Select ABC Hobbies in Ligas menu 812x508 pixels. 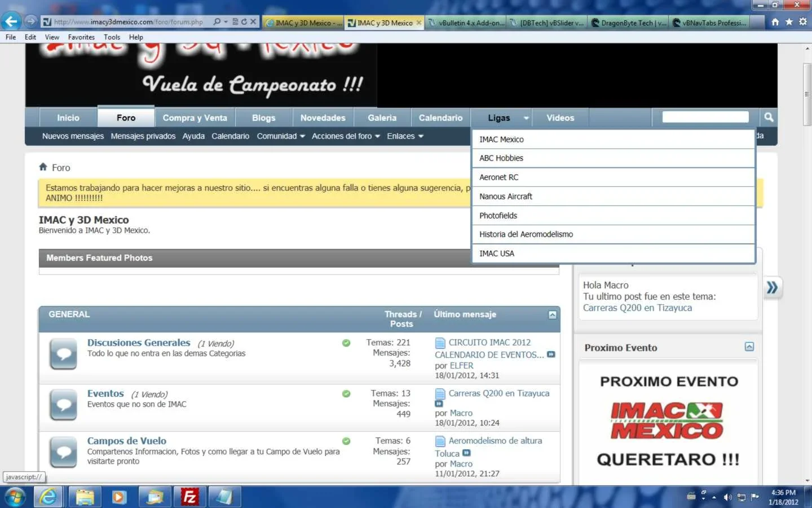(614, 158)
